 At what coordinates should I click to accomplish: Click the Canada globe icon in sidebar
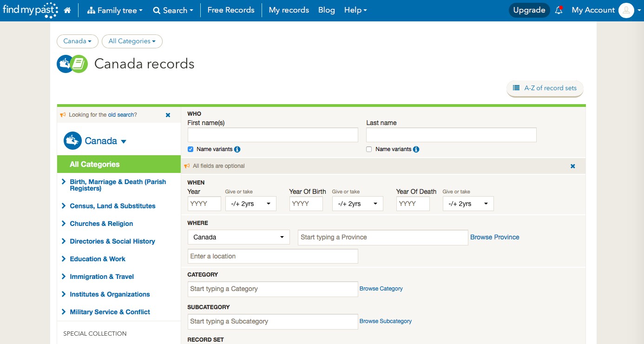point(72,141)
